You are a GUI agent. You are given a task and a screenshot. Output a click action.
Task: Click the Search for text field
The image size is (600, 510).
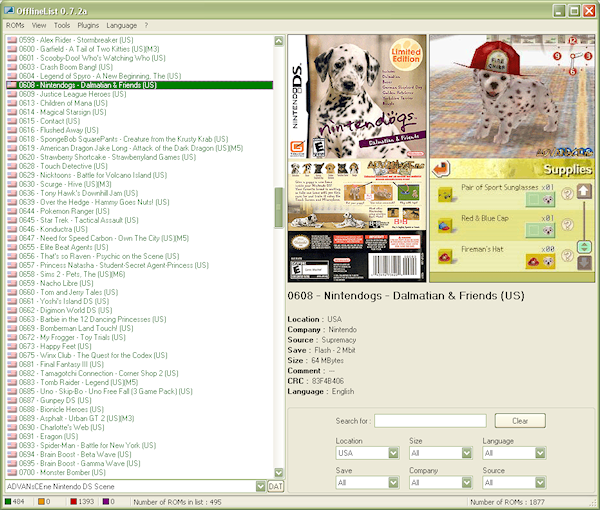pyautogui.click(x=430, y=421)
